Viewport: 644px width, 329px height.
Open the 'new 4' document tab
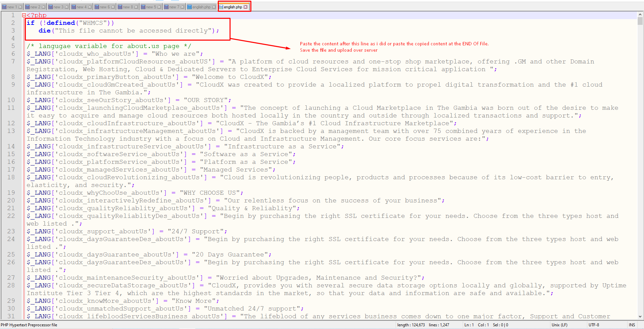pyautogui.click(x=81, y=7)
